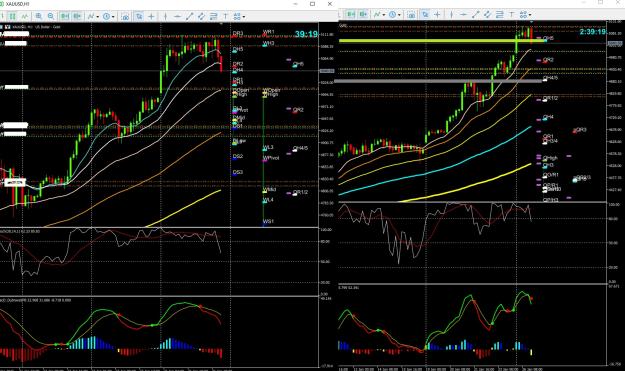The width and height of the screenshot is (625, 371).
Task: Click the 39:19 countdown timer on left chart
Action: coord(306,34)
